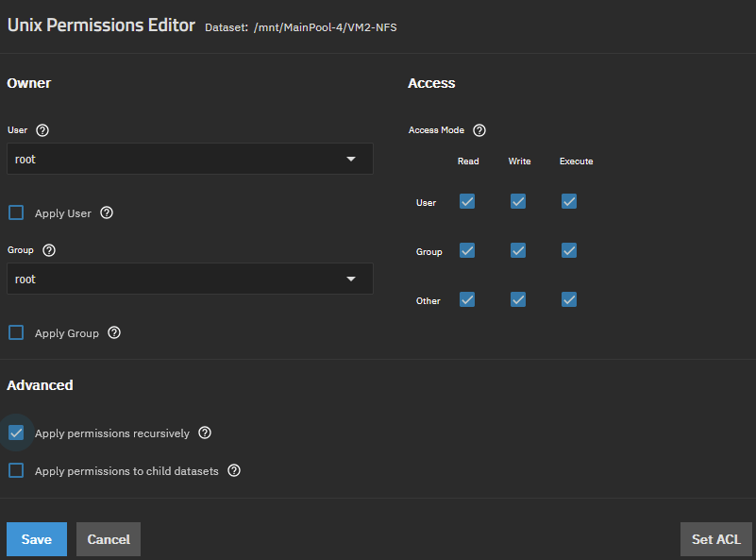Image resolution: width=756 pixels, height=560 pixels.
Task: Show help for child datasets option
Action: [x=234, y=470]
